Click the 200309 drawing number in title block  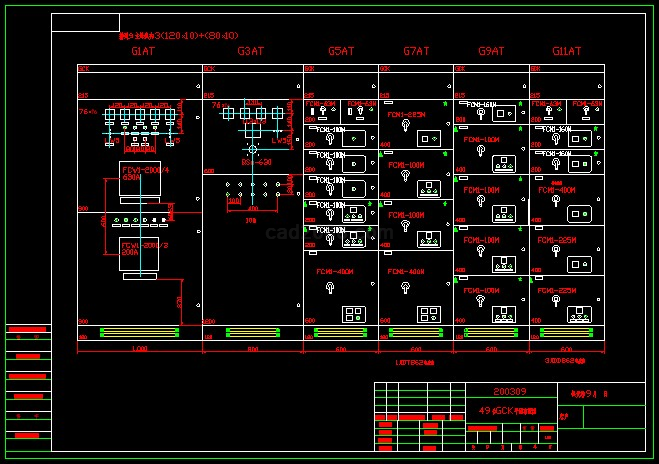509,391
